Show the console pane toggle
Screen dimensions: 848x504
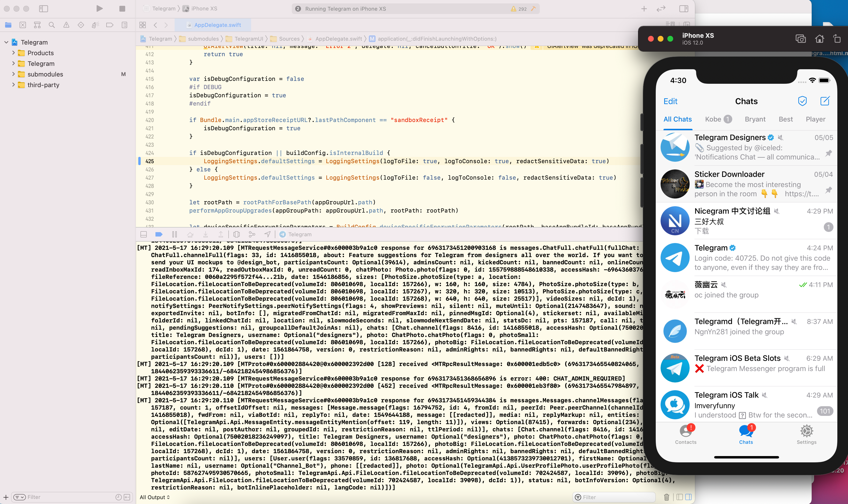[x=689, y=497]
